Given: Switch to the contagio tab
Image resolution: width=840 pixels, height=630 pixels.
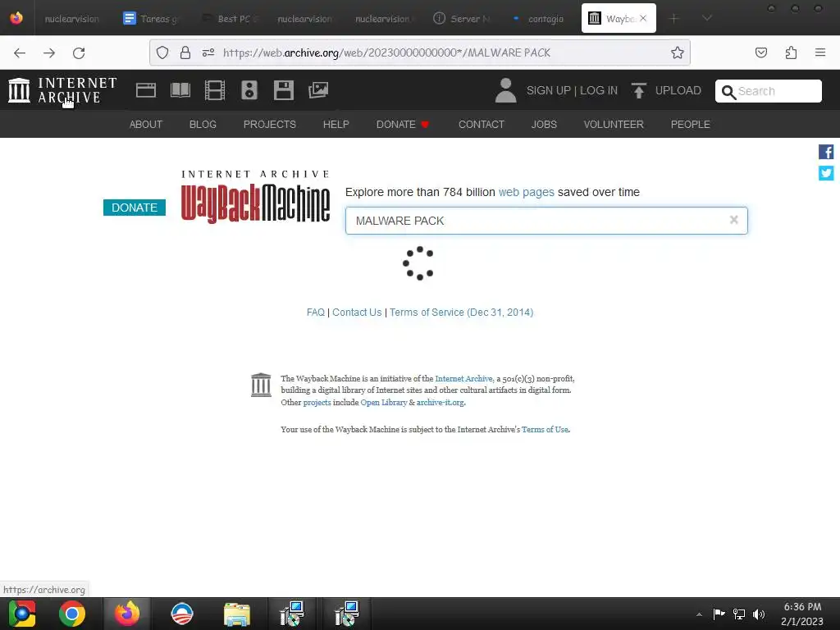Looking at the screenshot, I should click(x=540, y=18).
